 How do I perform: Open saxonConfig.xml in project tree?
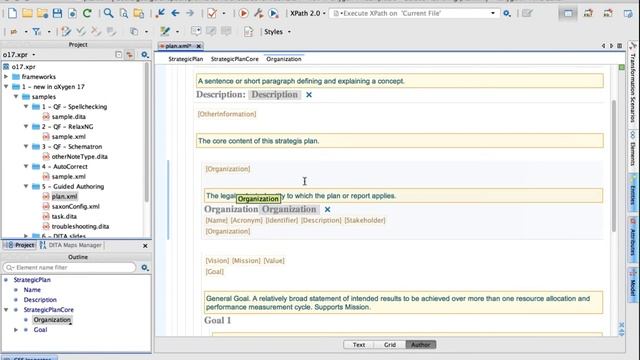(76, 207)
